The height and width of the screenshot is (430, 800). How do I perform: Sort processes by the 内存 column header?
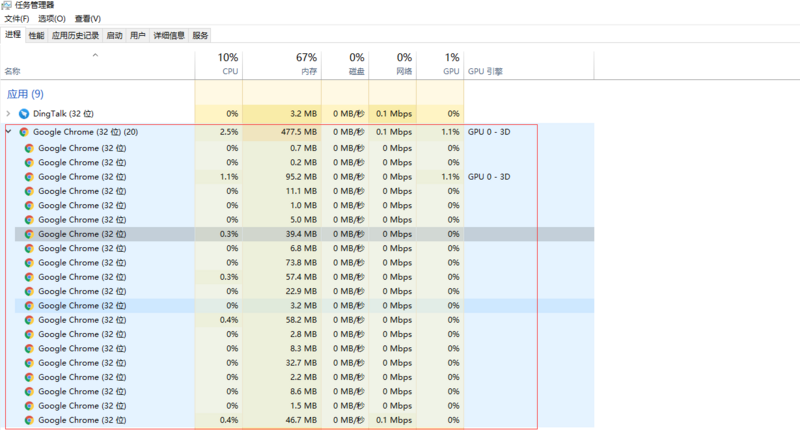282,65
